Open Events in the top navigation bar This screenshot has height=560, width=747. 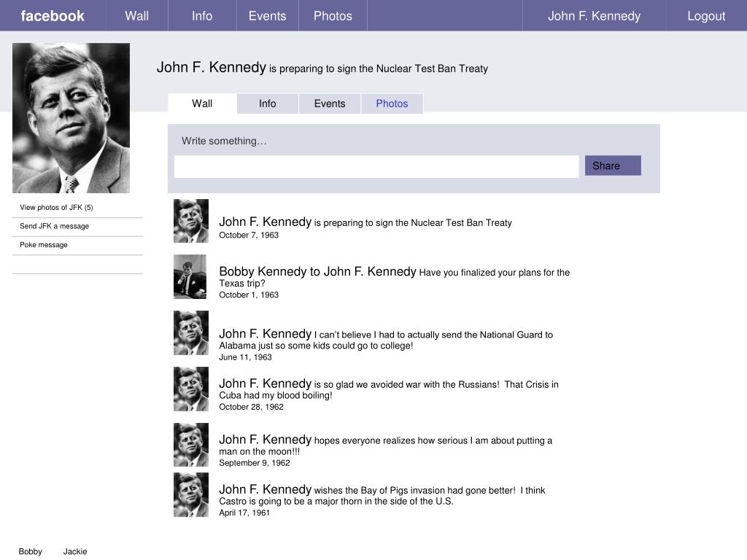(267, 16)
